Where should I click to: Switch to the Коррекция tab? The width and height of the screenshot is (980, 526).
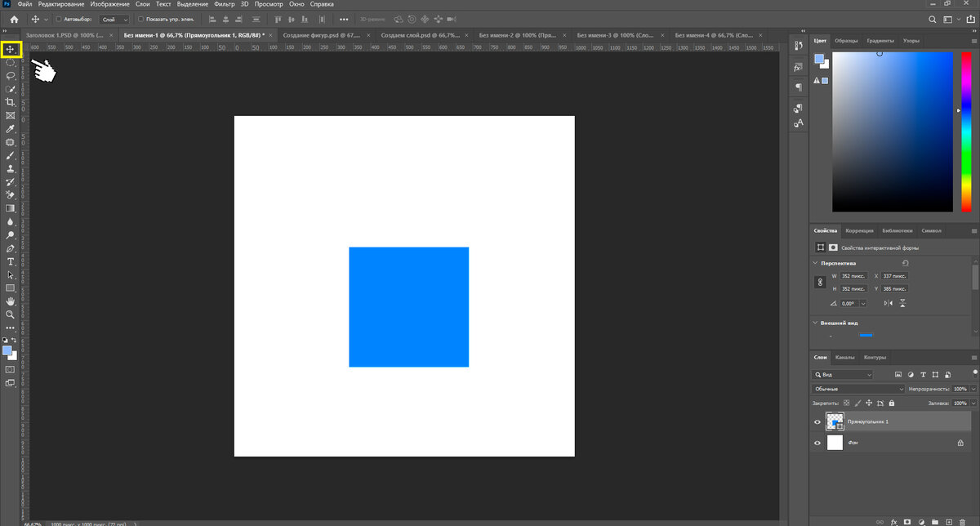coord(859,230)
